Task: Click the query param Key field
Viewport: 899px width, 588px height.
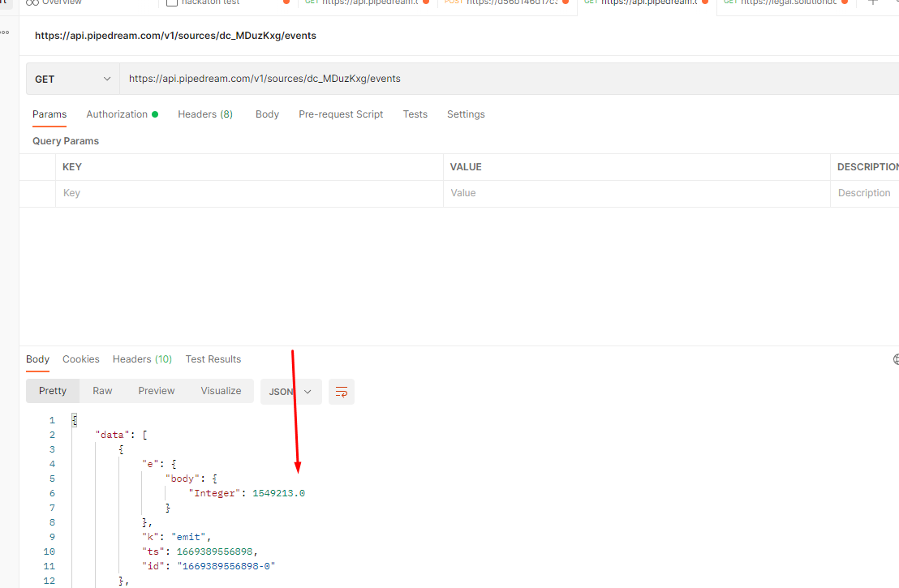Action: [x=249, y=193]
